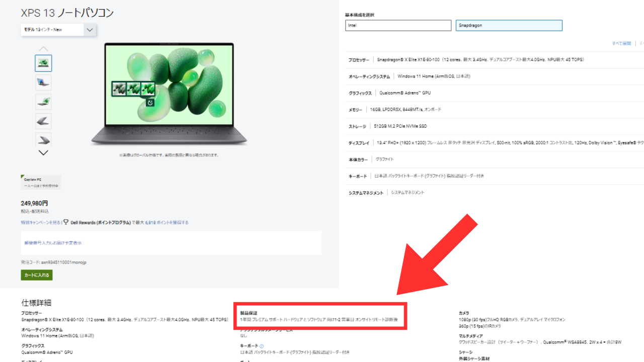Select the second laptop thumbnail showing Windows screen

(x=43, y=82)
